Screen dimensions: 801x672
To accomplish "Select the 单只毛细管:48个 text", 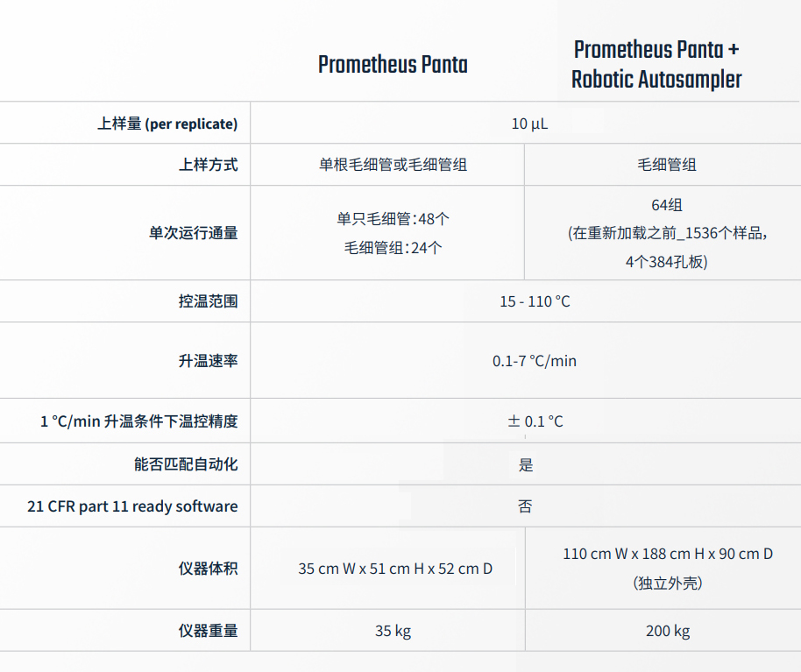I will pos(393,218).
